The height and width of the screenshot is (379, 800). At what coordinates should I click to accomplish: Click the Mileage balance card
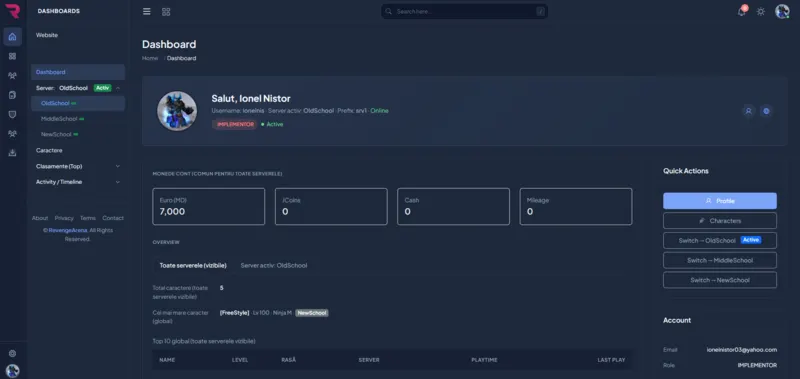576,206
